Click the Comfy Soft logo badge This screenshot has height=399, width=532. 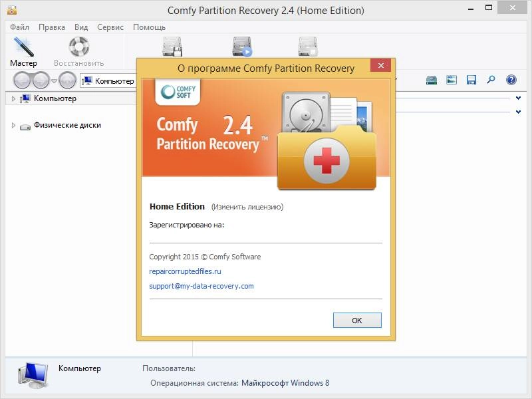click(178, 92)
